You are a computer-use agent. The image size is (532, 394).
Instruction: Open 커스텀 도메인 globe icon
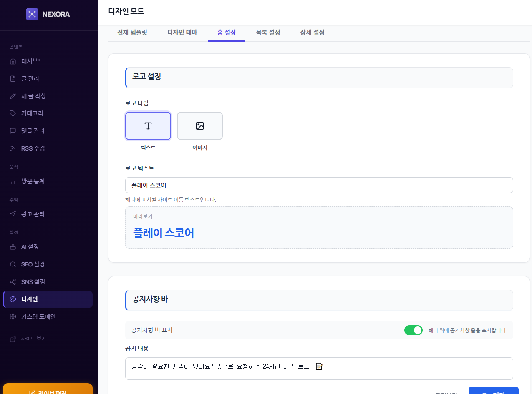point(13,317)
